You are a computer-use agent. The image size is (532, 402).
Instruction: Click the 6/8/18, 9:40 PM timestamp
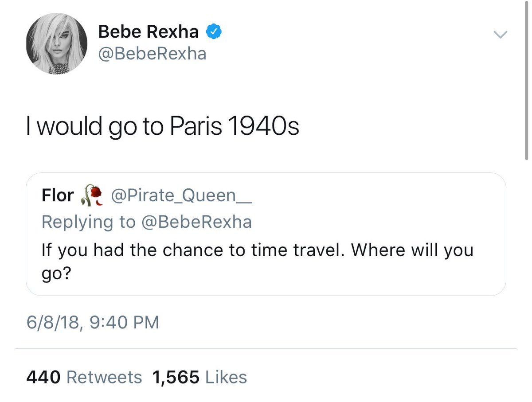92,322
